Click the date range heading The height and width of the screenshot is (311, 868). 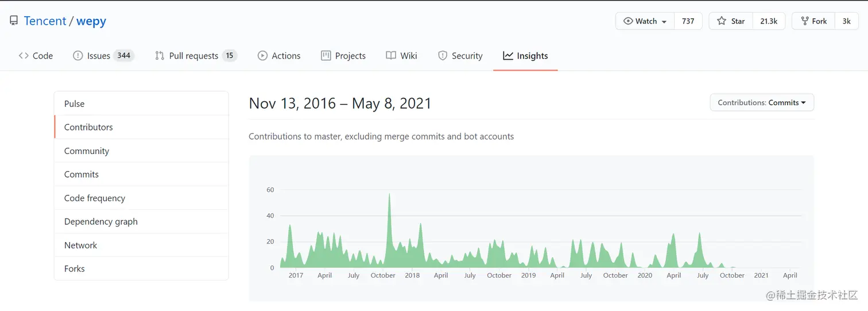tap(340, 103)
